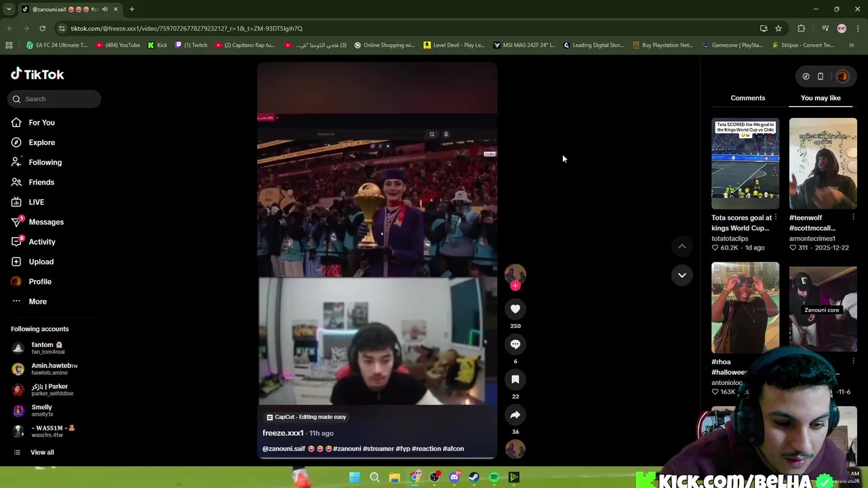
Task: Save the video with bookmark icon
Action: pyautogui.click(x=515, y=380)
